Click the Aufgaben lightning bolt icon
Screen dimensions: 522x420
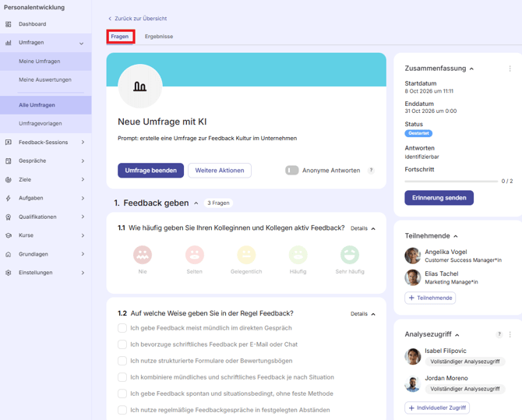pyautogui.click(x=9, y=198)
